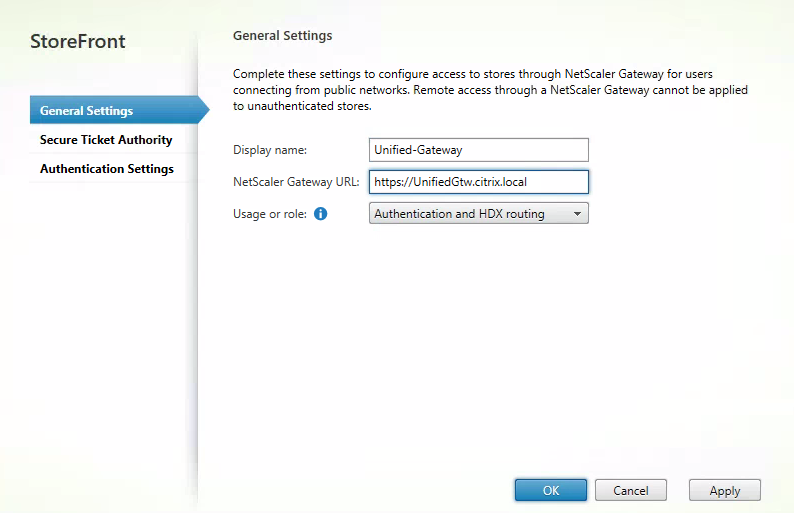Switch to the Authentication Settings tab
The height and width of the screenshot is (513, 794).
click(x=107, y=169)
